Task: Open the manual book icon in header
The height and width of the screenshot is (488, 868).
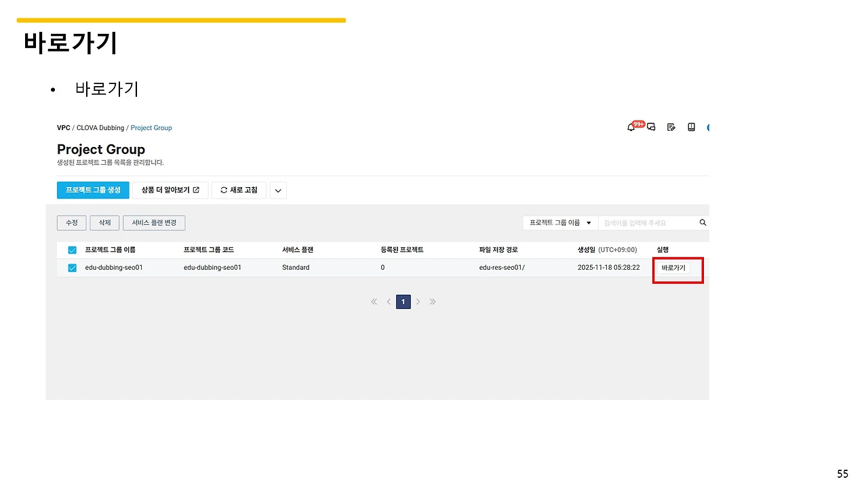Action: click(692, 127)
